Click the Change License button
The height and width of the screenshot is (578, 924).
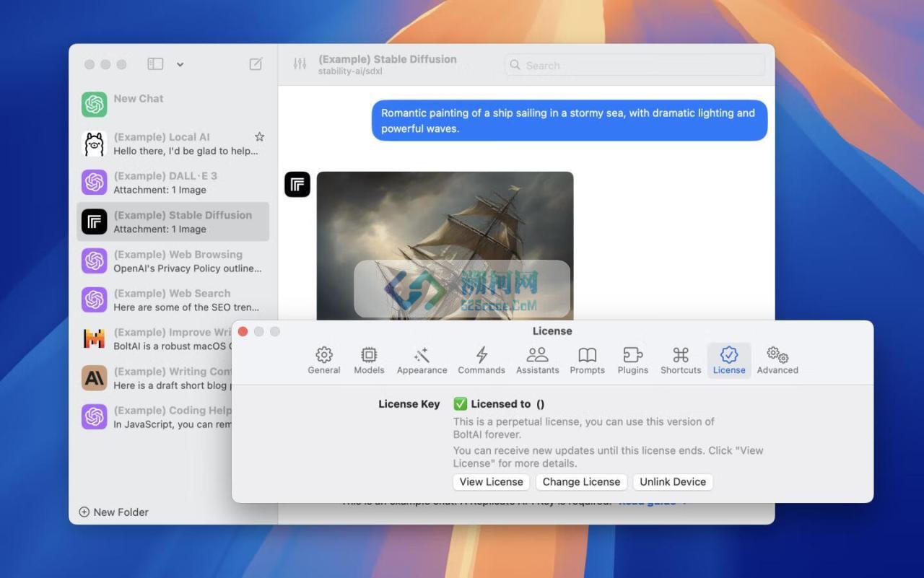coord(581,482)
